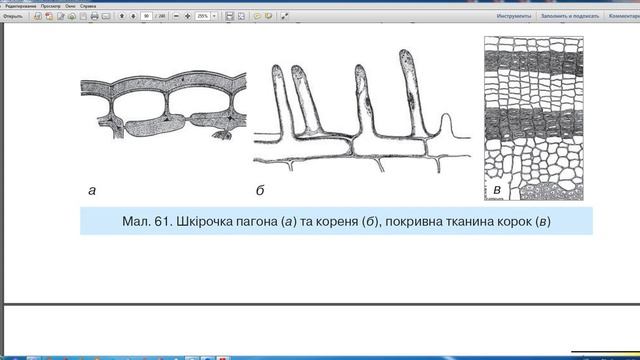Click root hairs illustration labeled б
Viewport: 640px width, 360px height.
[x=362, y=111]
